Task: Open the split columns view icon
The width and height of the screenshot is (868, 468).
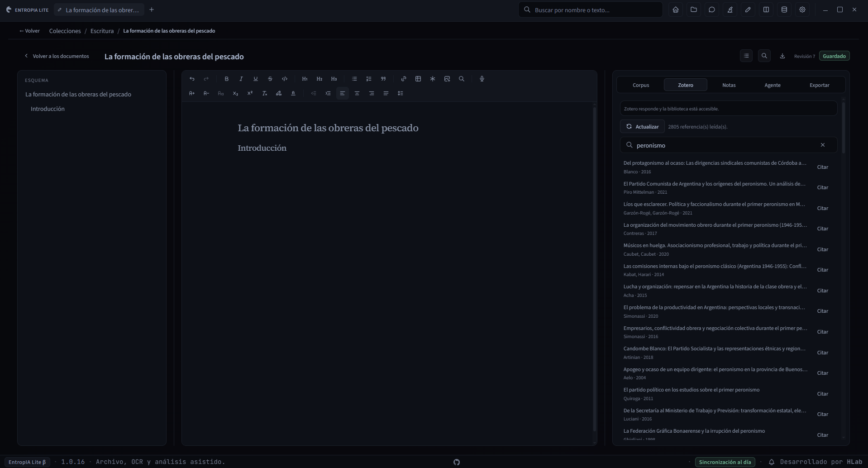Action: 766,10
